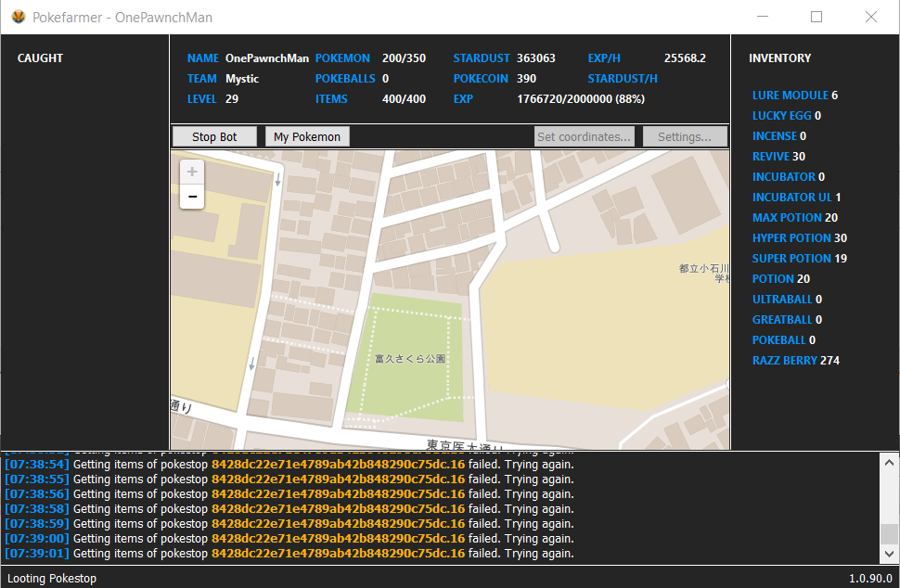Click the log line timestamped 07:38:54

pos(289,464)
